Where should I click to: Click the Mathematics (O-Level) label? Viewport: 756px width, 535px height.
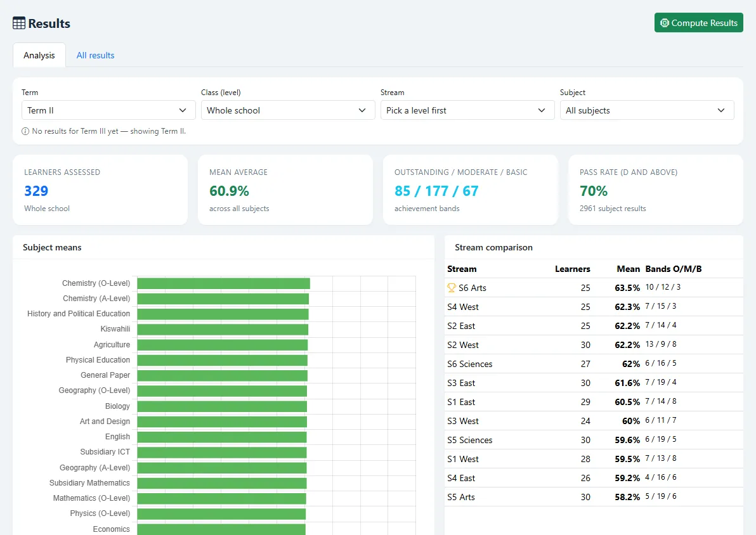click(x=91, y=498)
